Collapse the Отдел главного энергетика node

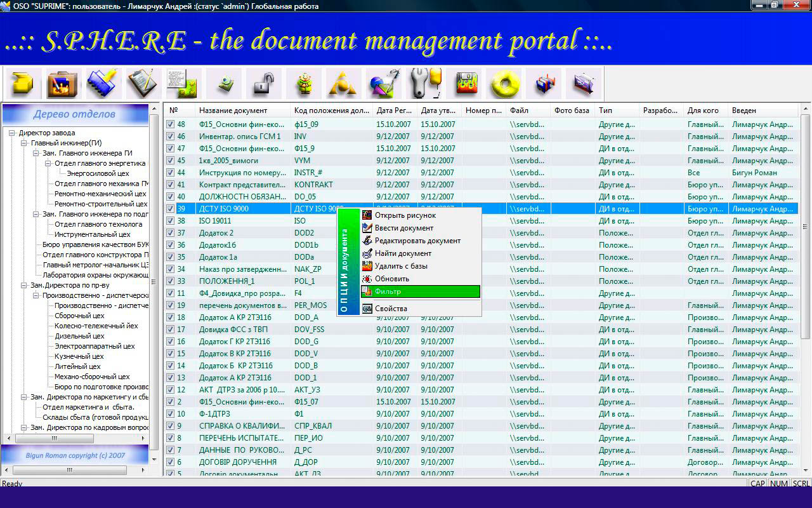click(48, 163)
